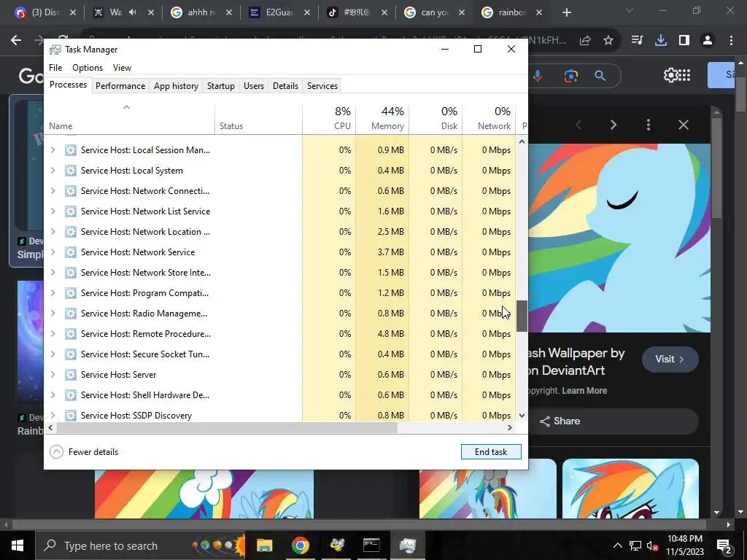Click Task Manager horizontal scroll left arrow
This screenshot has width=747, height=560.
[50, 427]
